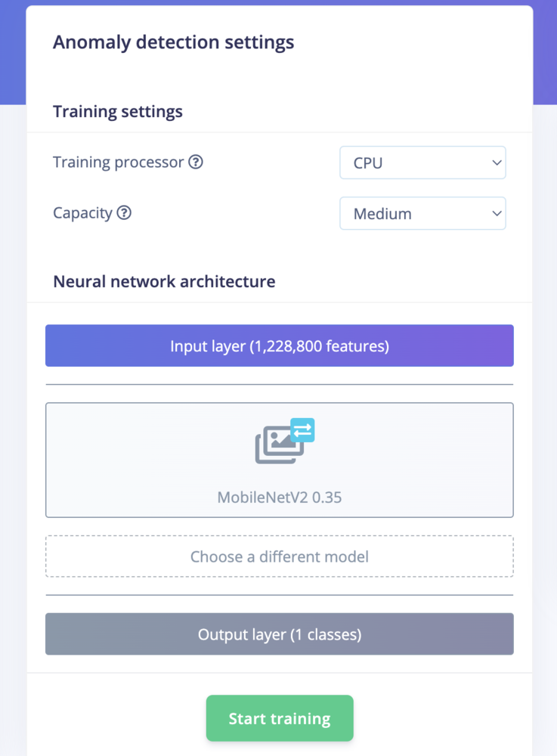The image size is (557, 756).
Task: Click the Training processor label text
Action: click(119, 163)
